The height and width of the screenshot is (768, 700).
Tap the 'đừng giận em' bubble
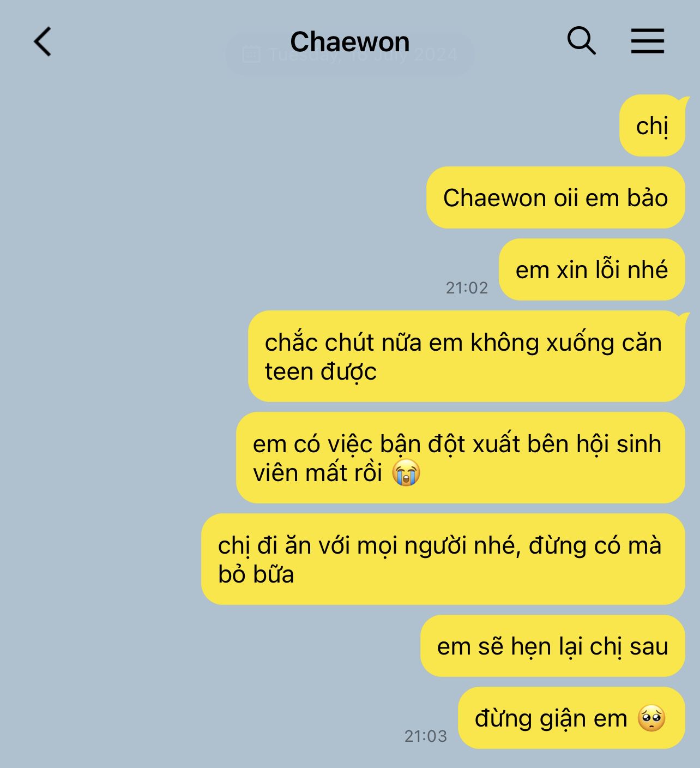(571, 718)
